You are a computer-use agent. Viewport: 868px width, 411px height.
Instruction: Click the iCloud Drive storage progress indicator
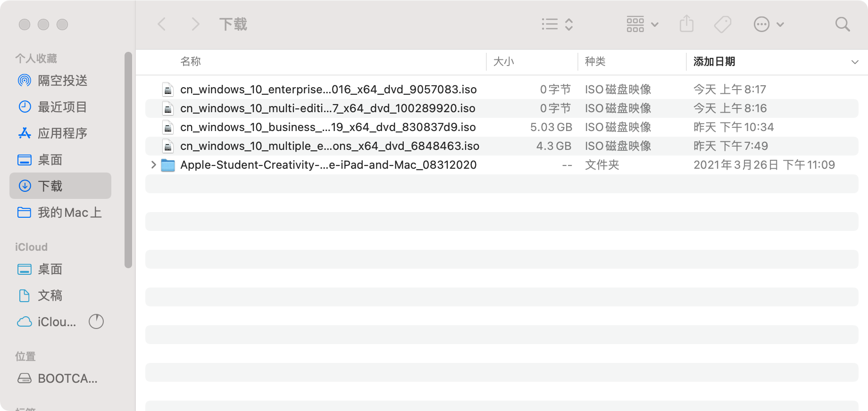pos(96,322)
